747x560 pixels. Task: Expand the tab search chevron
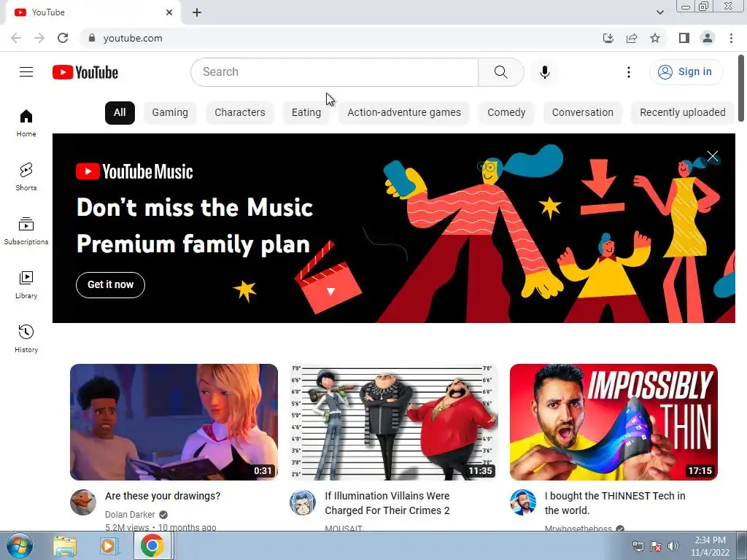659,12
